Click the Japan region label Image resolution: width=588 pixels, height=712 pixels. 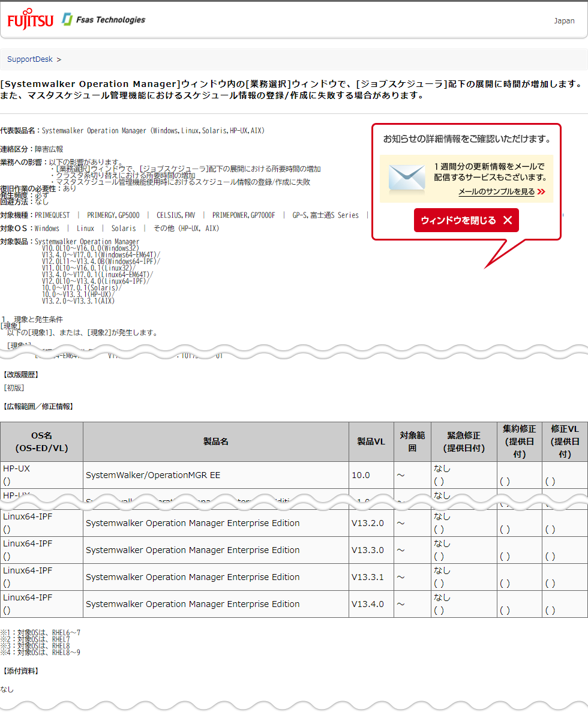(x=564, y=21)
